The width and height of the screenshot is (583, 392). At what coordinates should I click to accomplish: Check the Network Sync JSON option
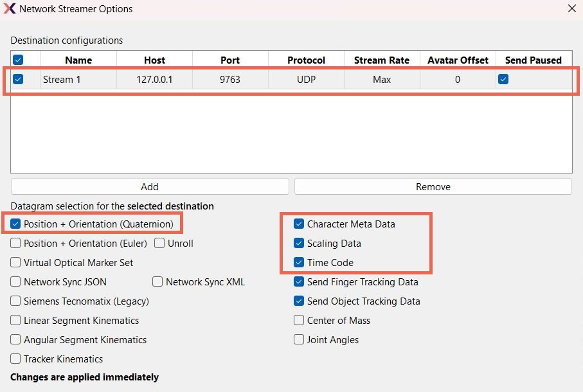pyautogui.click(x=16, y=282)
